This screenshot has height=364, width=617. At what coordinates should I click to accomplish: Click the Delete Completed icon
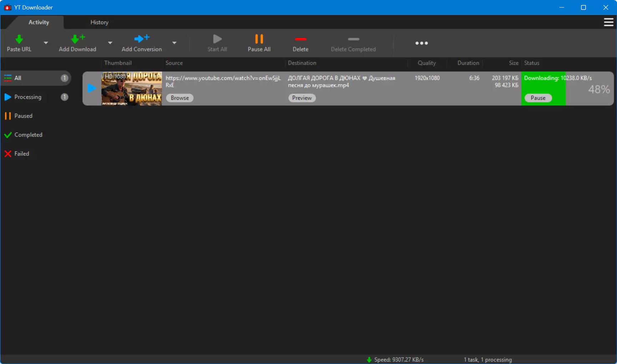click(353, 39)
